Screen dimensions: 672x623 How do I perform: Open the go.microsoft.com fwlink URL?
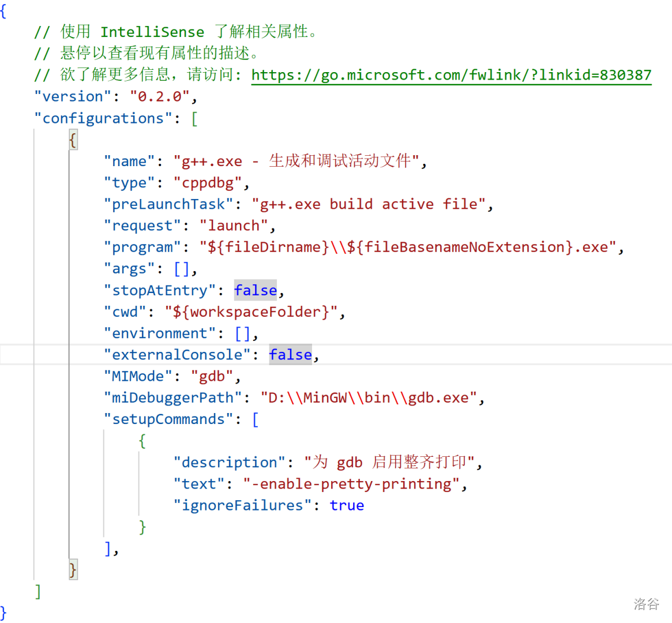pyautogui.click(x=451, y=75)
